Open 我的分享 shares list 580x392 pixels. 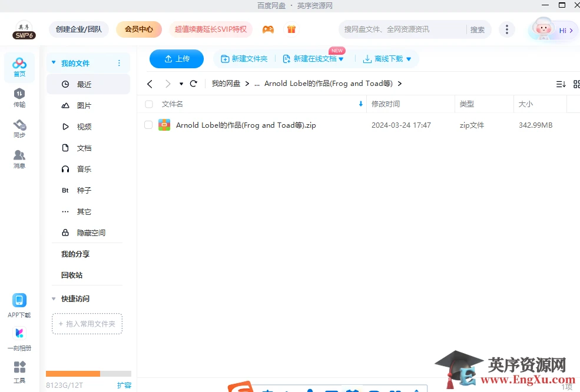click(x=75, y=254)
